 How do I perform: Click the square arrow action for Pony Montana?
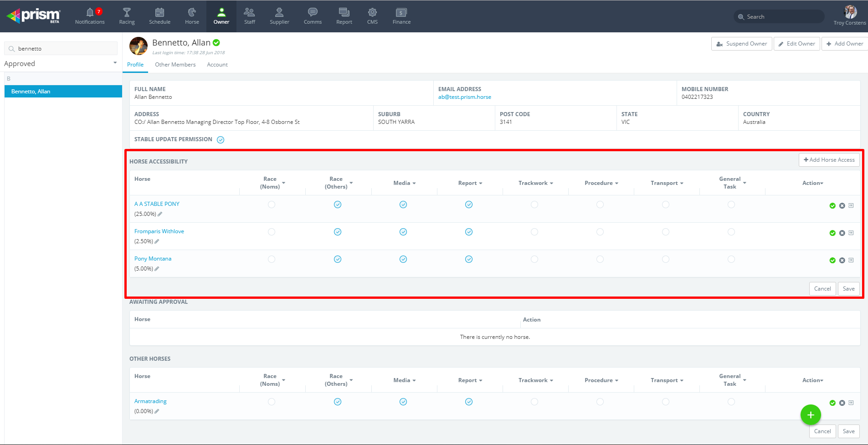click(851, 260)
